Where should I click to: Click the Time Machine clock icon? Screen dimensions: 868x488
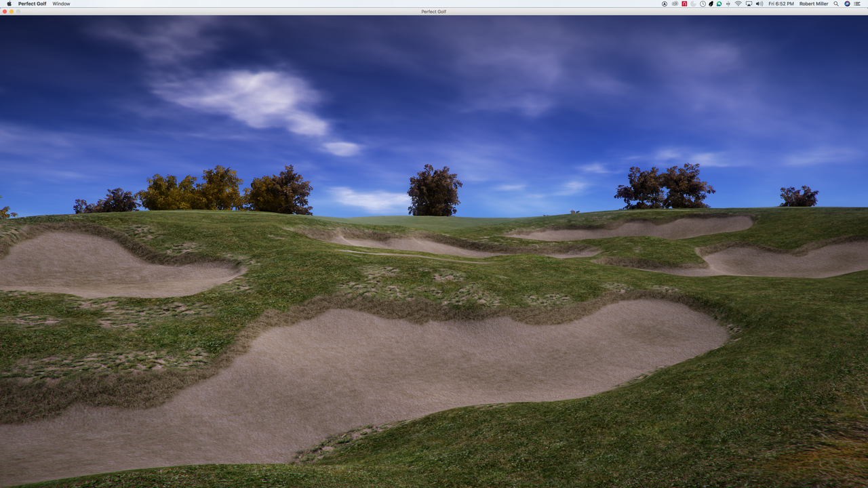(703, 3)
